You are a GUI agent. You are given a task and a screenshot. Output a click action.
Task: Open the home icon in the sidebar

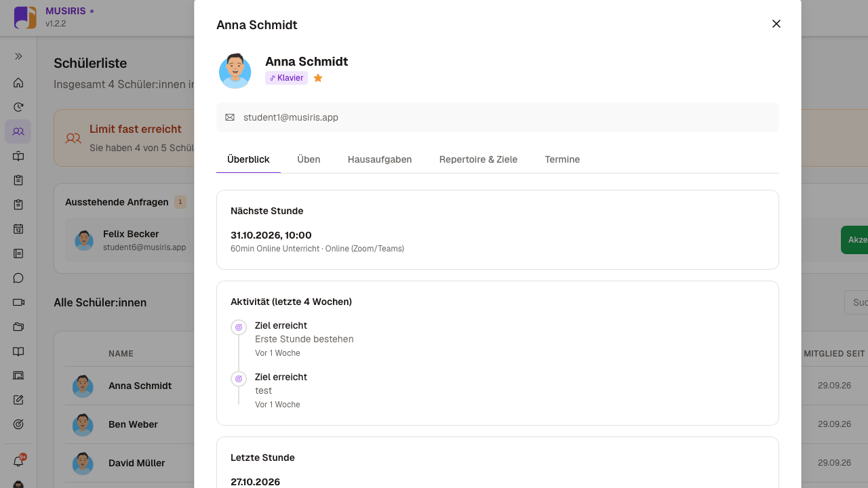pos(18,83)
